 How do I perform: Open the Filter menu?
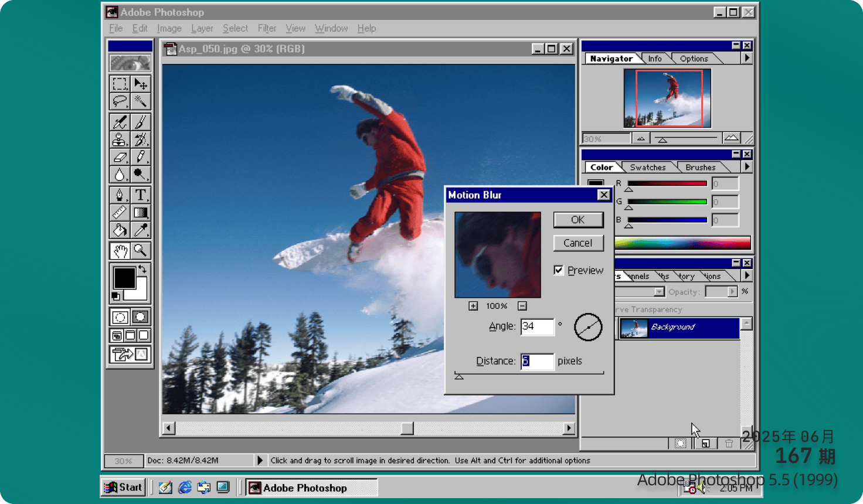tap(267, 28)
